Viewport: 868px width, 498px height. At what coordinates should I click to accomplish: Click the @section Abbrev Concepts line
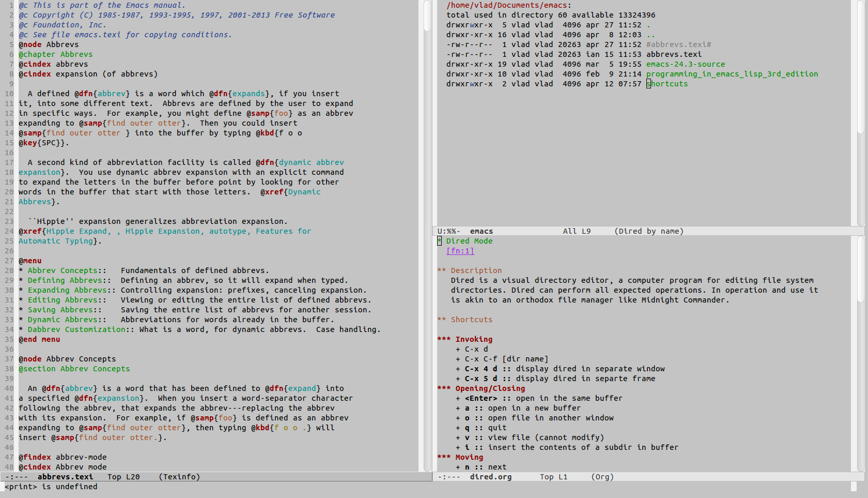pos(74,369)
